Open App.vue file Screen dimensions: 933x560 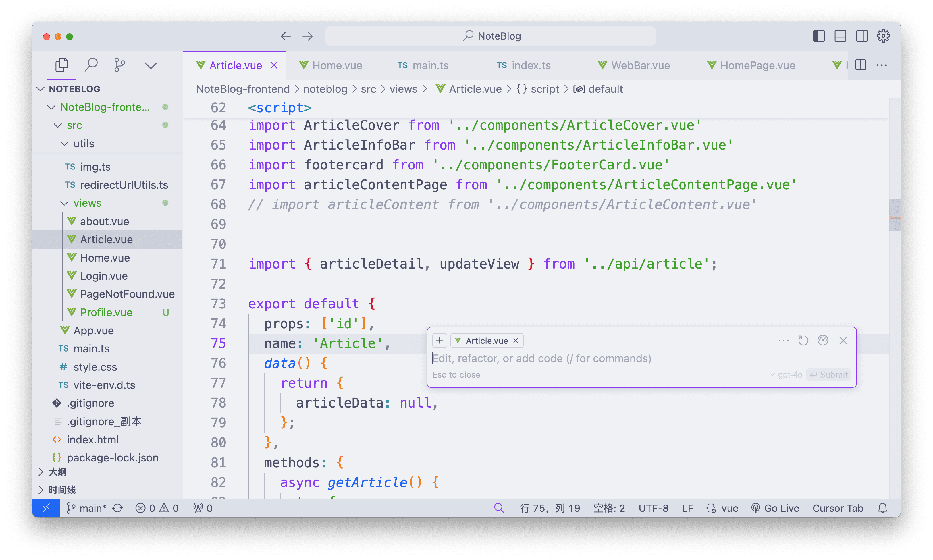pos(107,330)
